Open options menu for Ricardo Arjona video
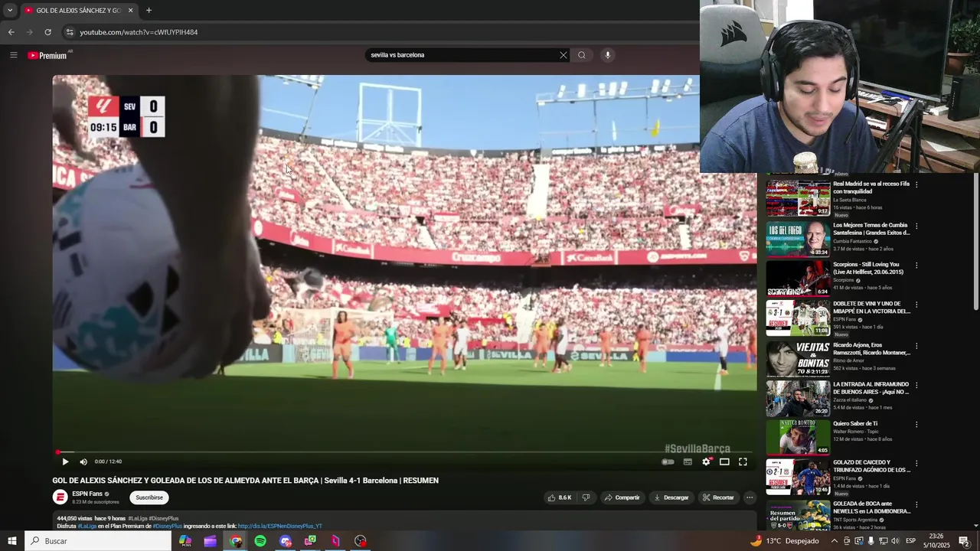This screenshot has height=551, width=980. [x=916, y=346]
